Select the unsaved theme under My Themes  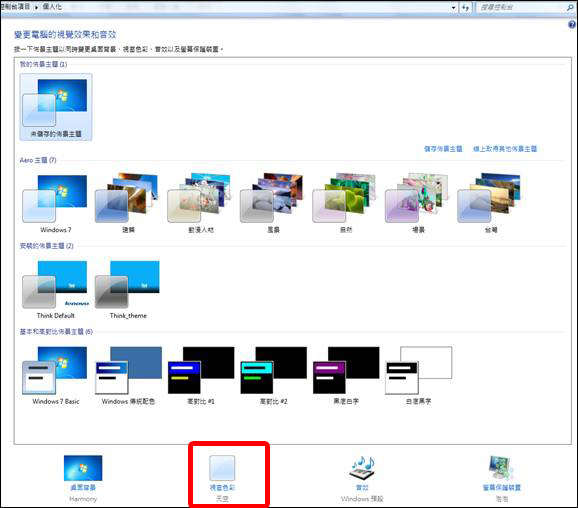coord(56,107)
